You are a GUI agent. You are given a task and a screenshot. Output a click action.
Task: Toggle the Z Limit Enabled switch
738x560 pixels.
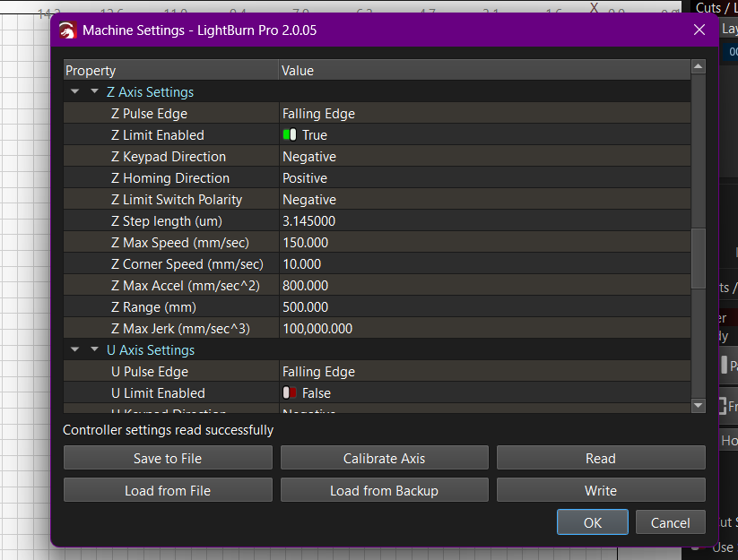coord(290,135)
